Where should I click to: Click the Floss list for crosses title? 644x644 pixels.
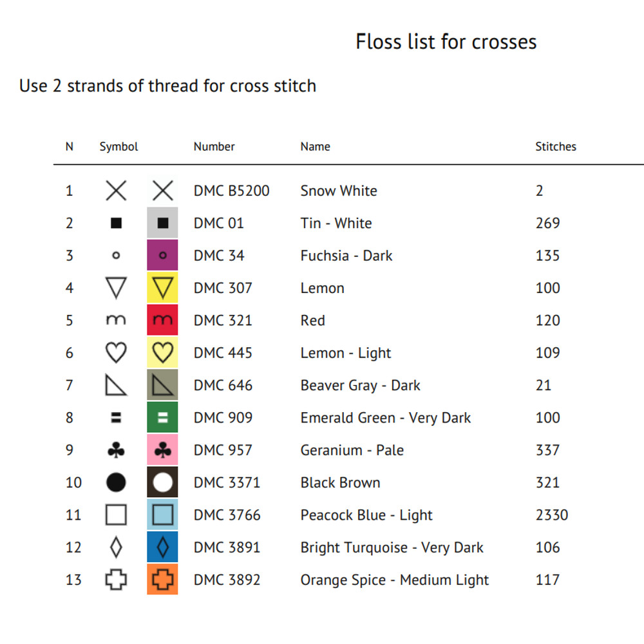coord(446,42)
